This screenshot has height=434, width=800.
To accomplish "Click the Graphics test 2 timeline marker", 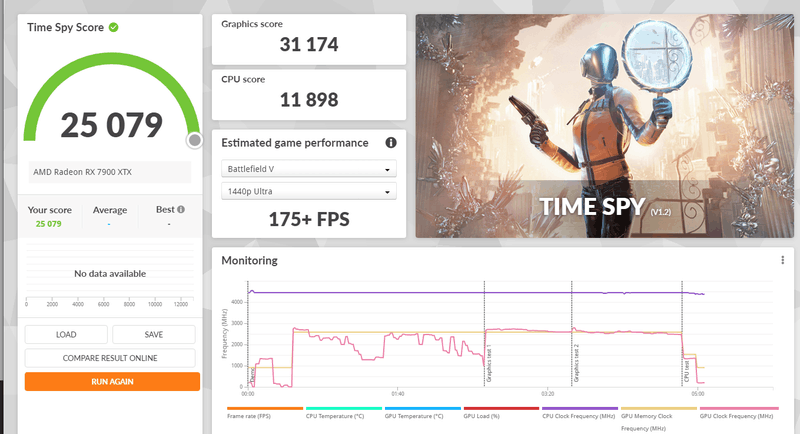I will click(x=577, y=364).
